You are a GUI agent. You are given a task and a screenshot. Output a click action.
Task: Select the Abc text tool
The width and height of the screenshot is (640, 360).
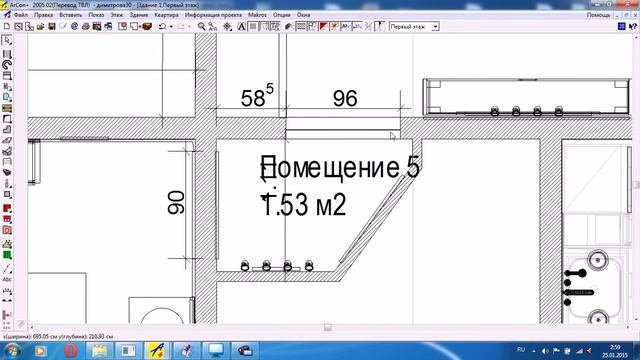(7, 280)
